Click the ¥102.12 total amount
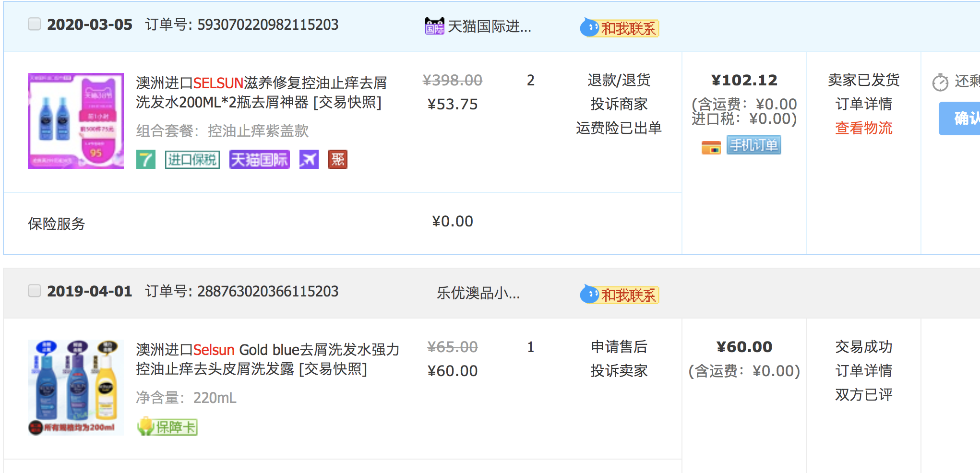980x473 pixels. (x=744, y=80)
